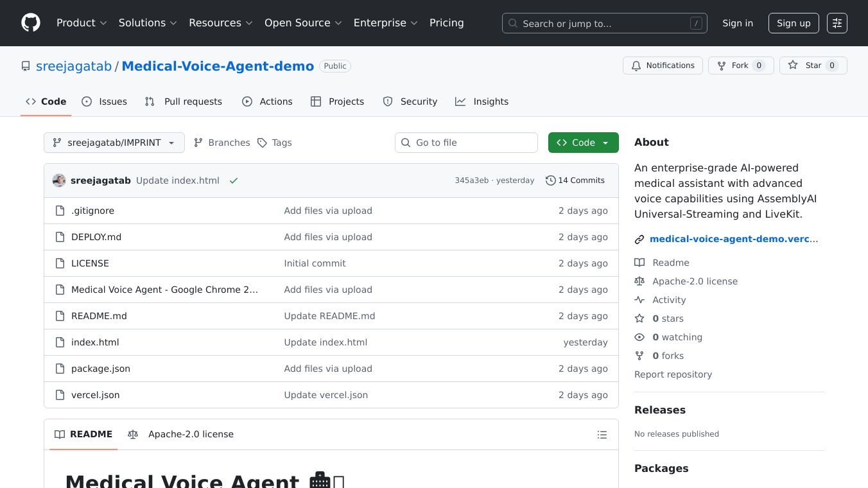Open the Product menu dropdown
This screenshot has width=868, height=488.
(x=81, y=23)
